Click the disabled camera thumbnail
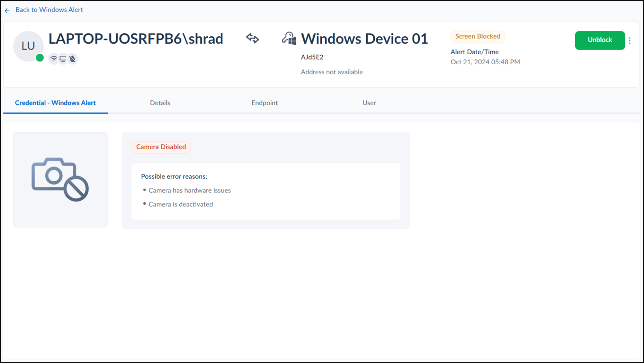644x363 pixels. coord(60,180)
